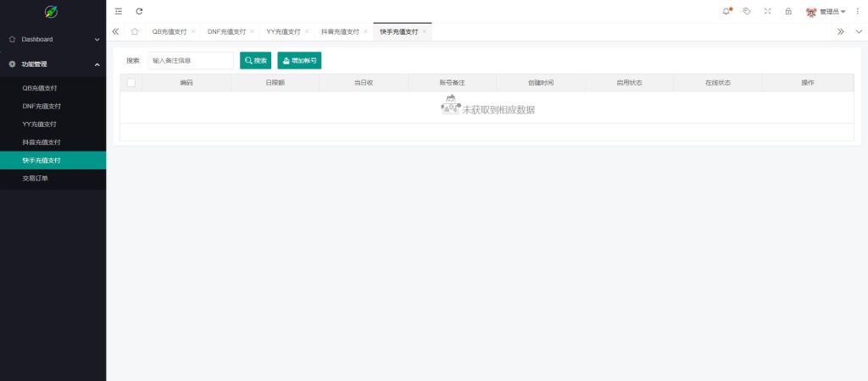Close the 快手充值支付 tab
Screen dimensions: 868x381
tap(425, 31)
